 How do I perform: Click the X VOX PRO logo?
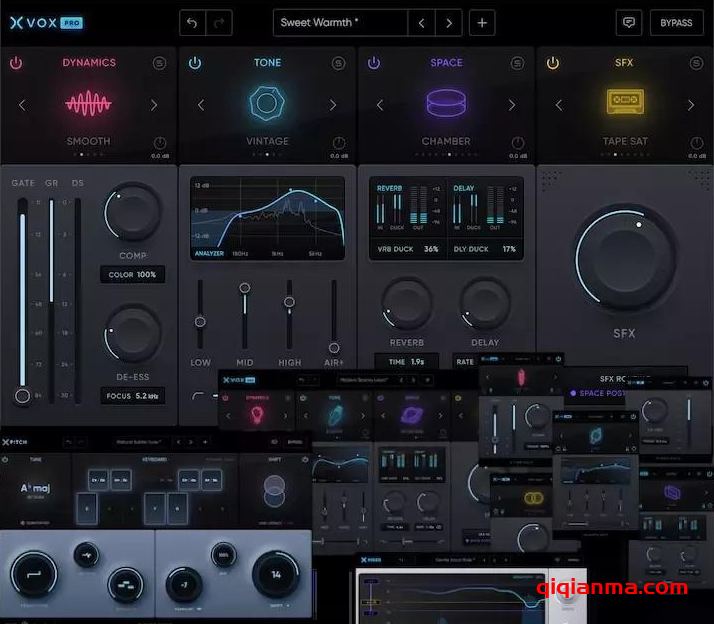click(x=46, y=23)
